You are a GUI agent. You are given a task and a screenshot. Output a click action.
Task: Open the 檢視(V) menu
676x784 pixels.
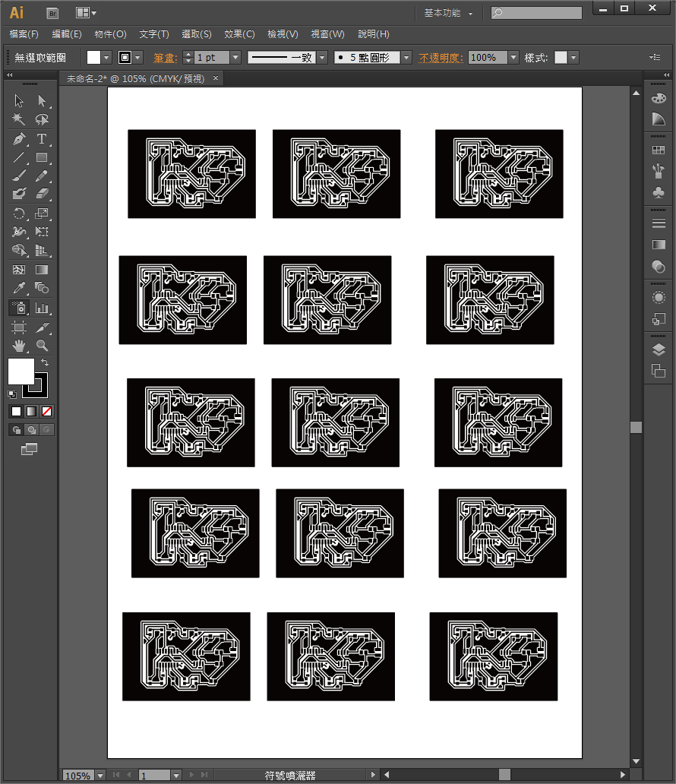283,34
